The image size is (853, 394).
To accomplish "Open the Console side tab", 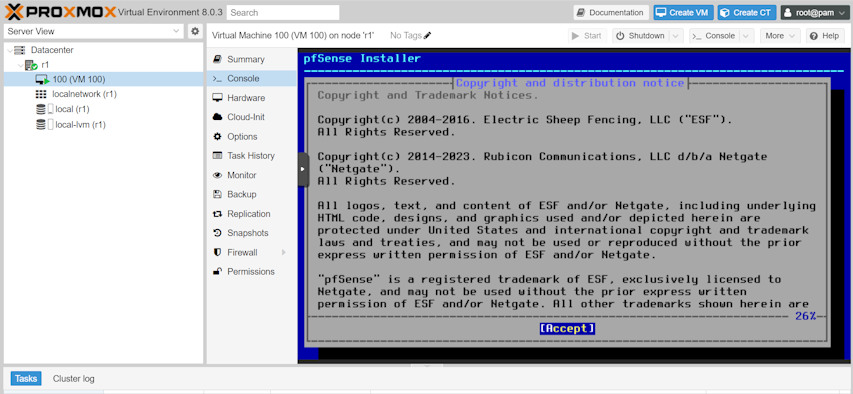I will tap(251, 78).
